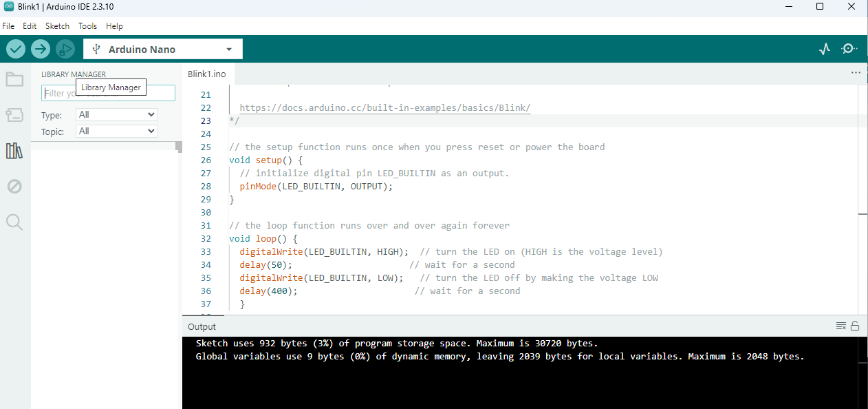868x409 pixels.
Task: Open the Debug sidebar panel
Action: coord(14,186)
